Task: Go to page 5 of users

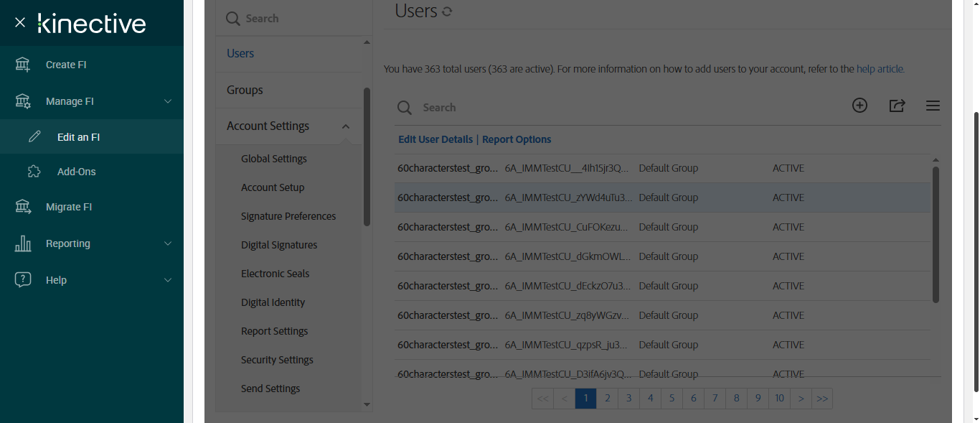Action: point(672,398)
